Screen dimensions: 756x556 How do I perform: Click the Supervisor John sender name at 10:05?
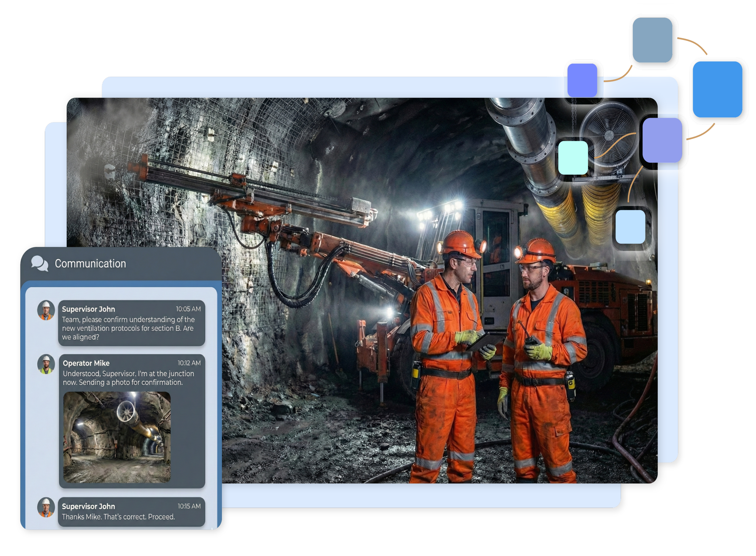(x=89, y=309)
